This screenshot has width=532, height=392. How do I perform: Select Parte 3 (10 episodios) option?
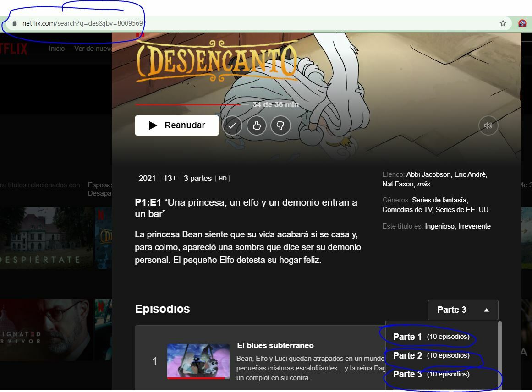pos(431,374)
